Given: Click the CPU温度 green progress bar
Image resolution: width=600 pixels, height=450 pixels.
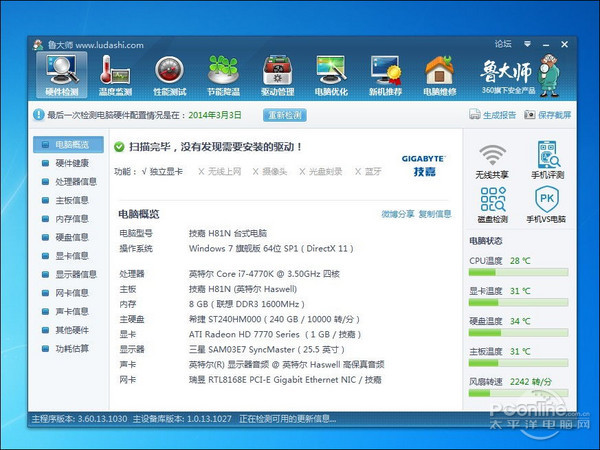Looking at the screenshot, I should [520, 273].
